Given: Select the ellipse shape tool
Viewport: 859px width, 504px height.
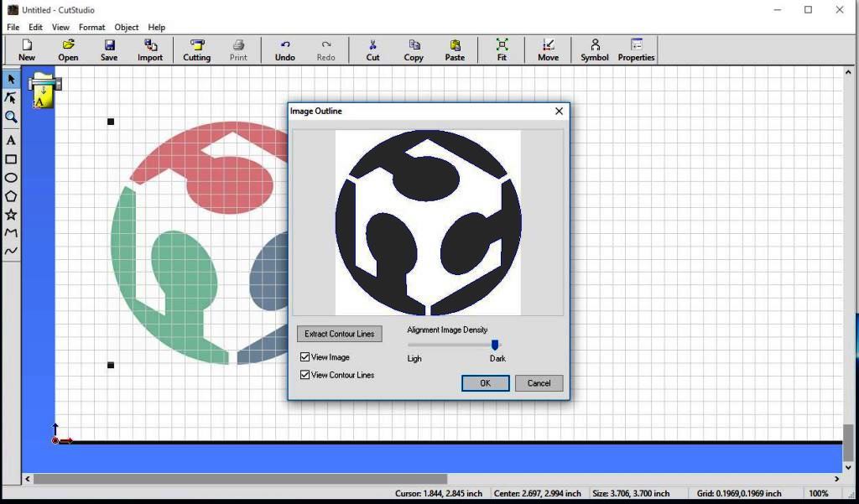Looking at the screenshot, I should tap(11, 178).
